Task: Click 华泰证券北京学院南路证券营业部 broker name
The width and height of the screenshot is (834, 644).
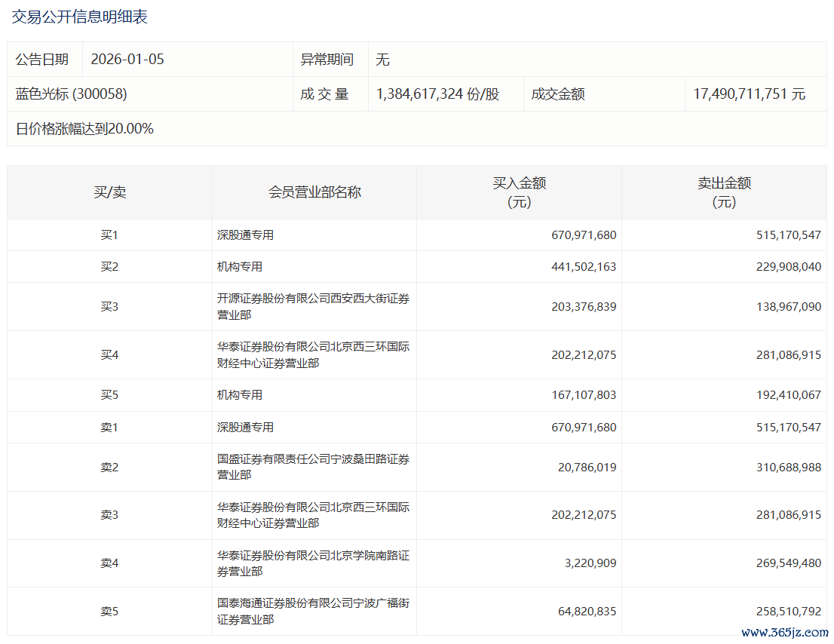Action: [313, 563]
